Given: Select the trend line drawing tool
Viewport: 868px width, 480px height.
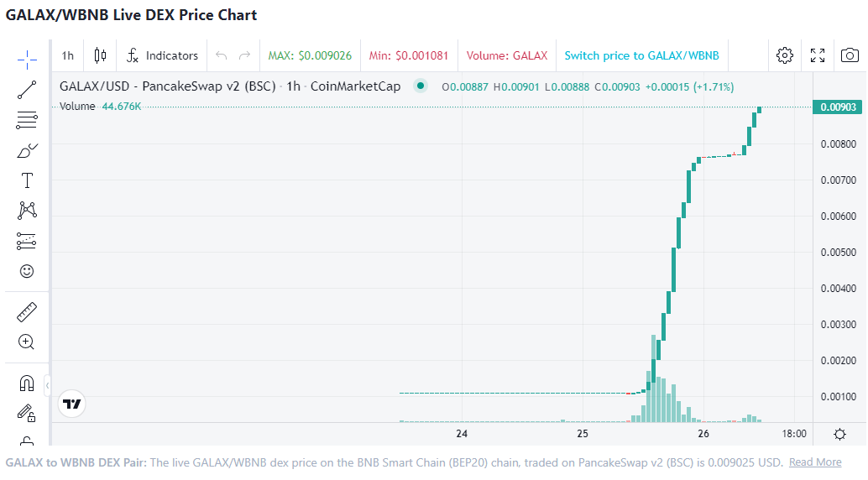Looking at the screenshot, I should 27,89.
